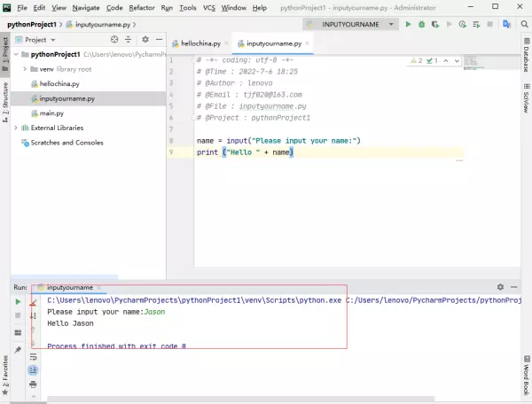Open the SciView side panel
Viewport: 532px width, 404px height.
(x=526, y=98)
